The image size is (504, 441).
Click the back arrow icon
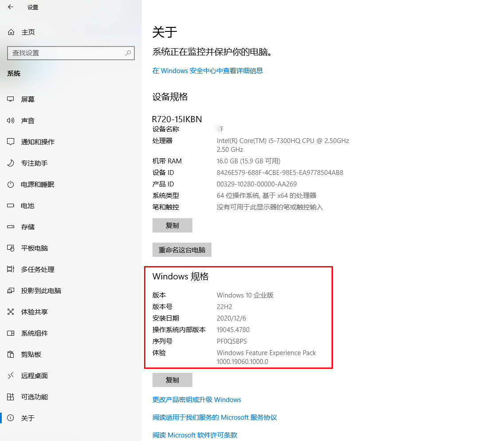[x=11, y=7]
